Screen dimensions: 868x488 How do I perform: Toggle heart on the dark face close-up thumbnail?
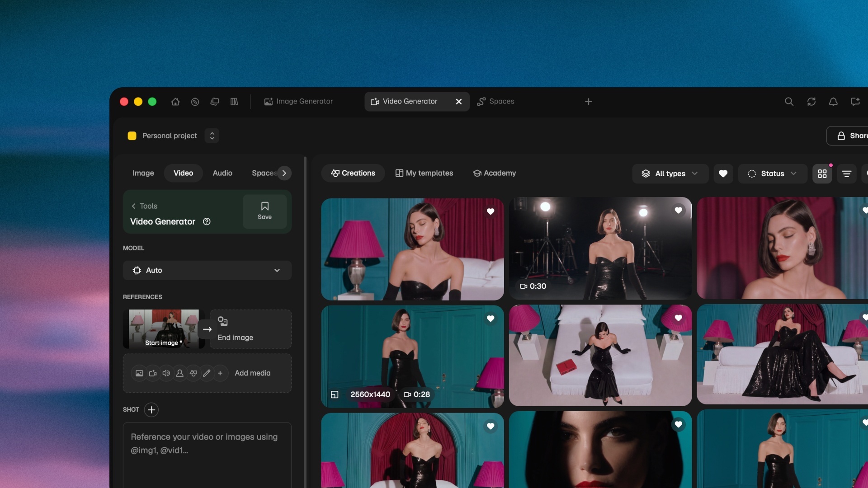click(x=678, y=424)
